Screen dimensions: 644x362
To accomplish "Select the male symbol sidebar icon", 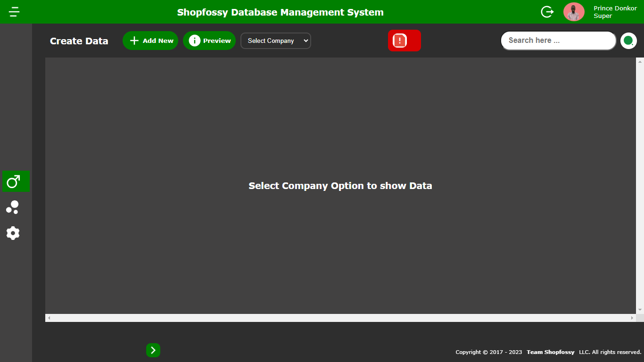I will click(16, 181).
